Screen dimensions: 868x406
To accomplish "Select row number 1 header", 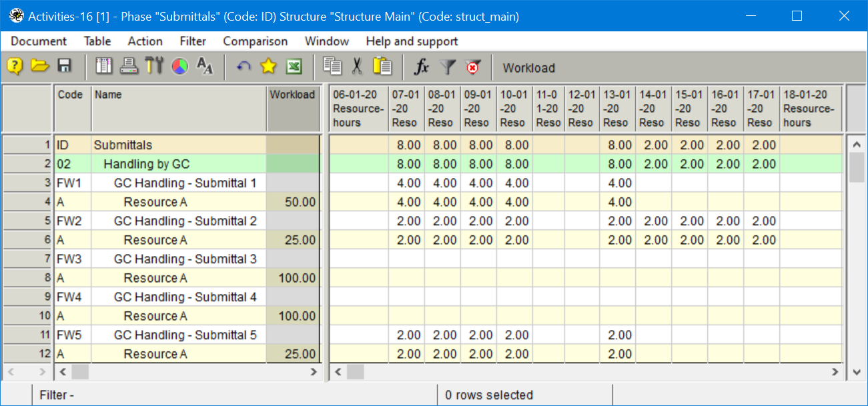I will pyautogui.click(x=27, y=145).
